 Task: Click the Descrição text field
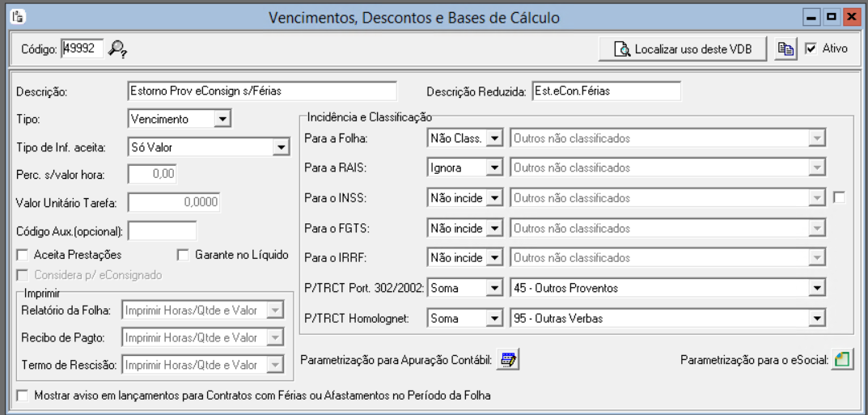262,91
